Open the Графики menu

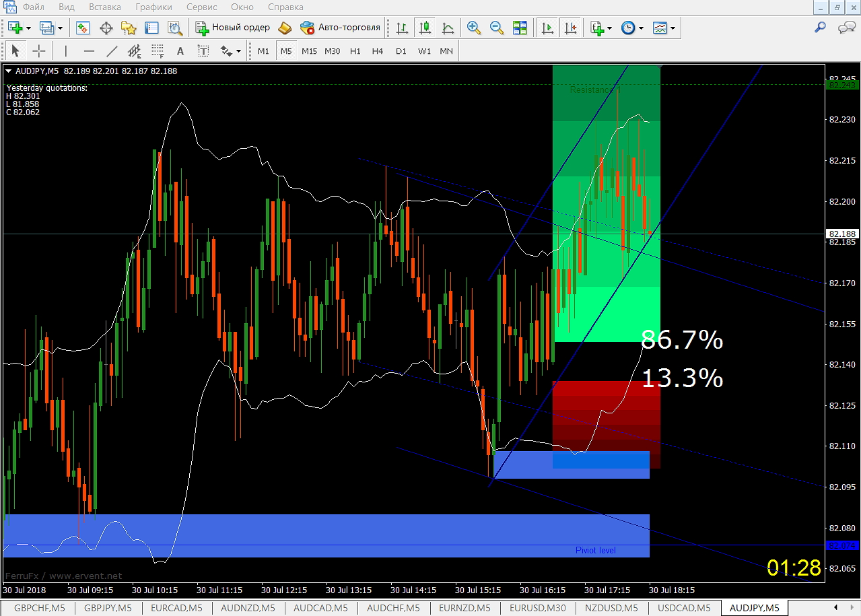point(153,7)
